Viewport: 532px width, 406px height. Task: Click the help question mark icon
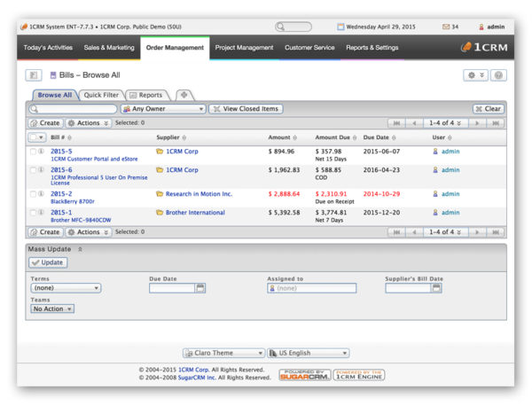498,76
